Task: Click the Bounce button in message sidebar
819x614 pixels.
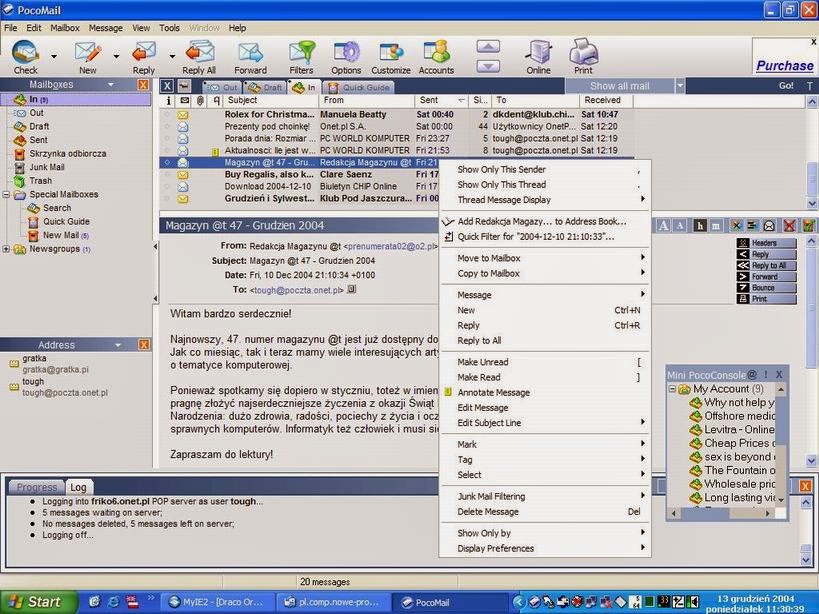Action: [766, 288]
